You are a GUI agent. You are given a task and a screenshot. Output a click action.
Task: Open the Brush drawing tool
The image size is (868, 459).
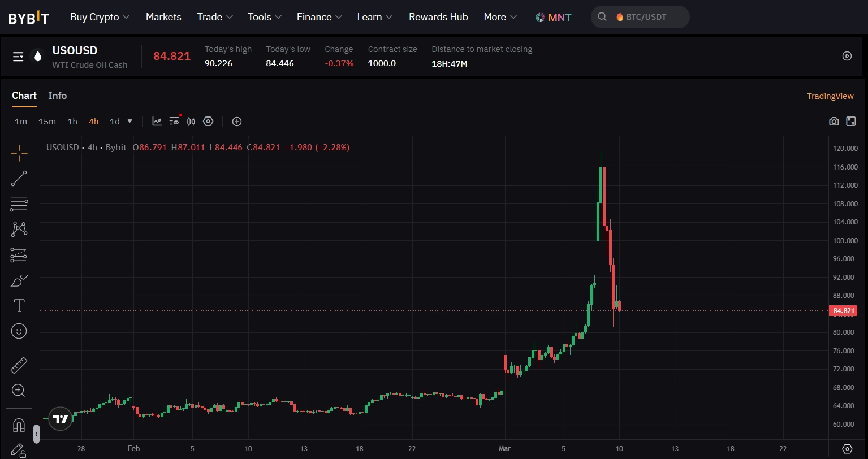19,280
